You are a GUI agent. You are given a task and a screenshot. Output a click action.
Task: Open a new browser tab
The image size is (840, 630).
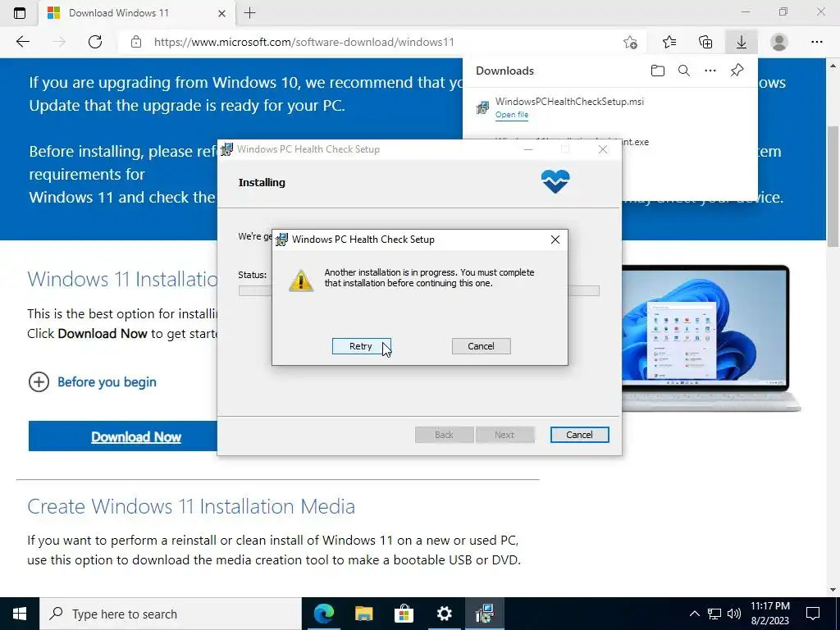(249, 13)
